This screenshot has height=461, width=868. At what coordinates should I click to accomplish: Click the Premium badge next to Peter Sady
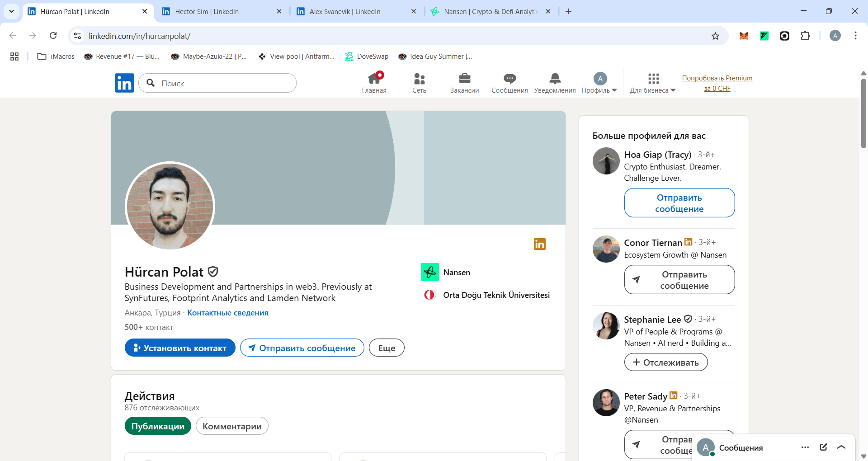[x=673, y=395]
